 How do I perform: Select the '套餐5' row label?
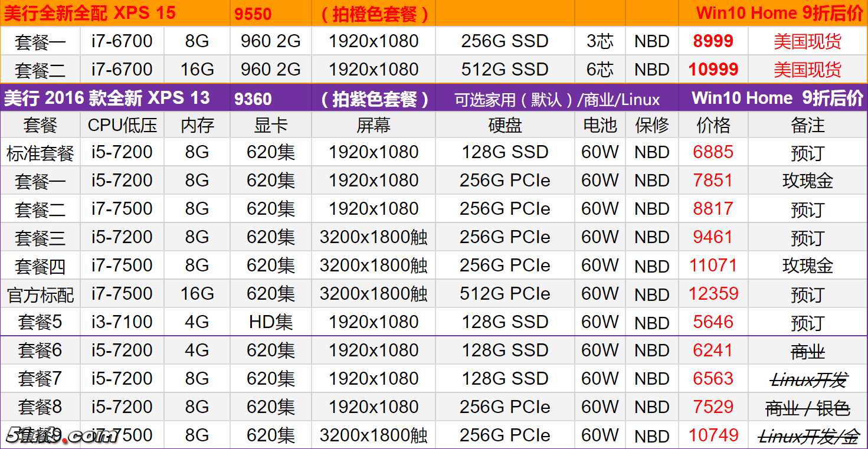click(x=40, y=322)
